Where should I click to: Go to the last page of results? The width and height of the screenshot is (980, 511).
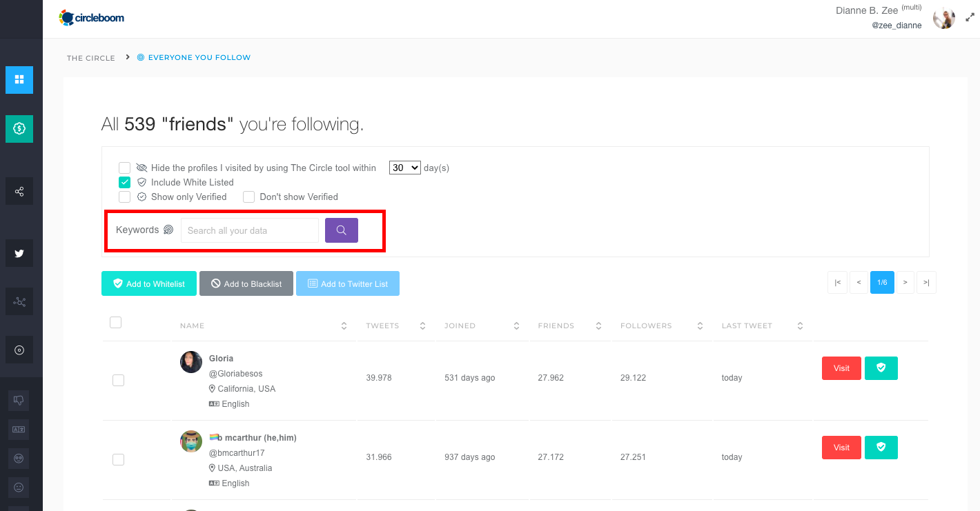[926, 283]
